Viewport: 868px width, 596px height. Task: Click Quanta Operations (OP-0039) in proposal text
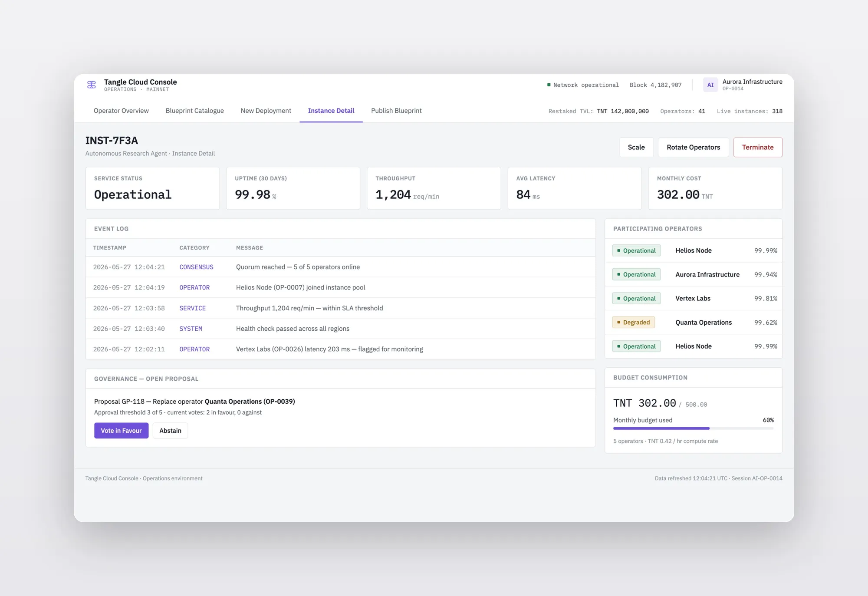pyautogui.click(x=250, y=402)
